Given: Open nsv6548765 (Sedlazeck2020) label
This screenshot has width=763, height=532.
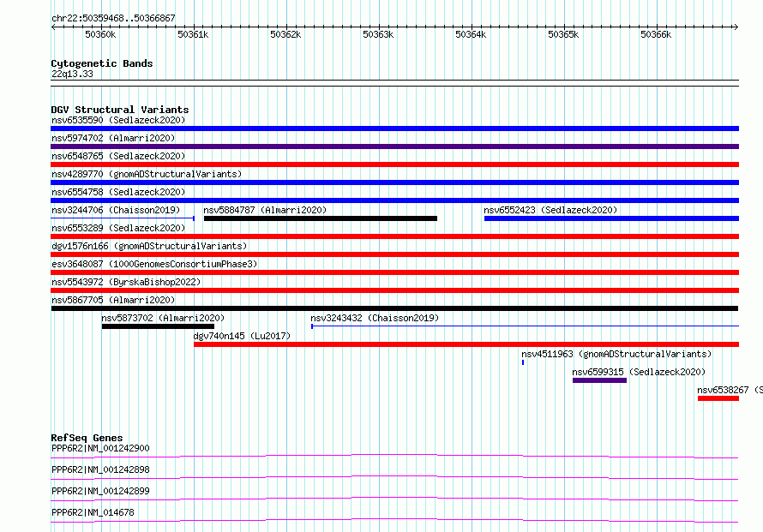Looking at the screenshot, I should coord(118,156).
